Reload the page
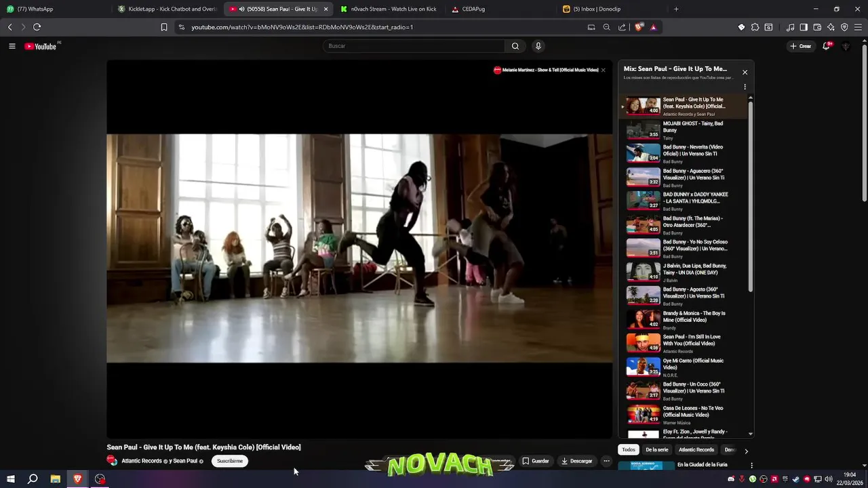Viewport: 868px width, 488px height. point(37,27)
